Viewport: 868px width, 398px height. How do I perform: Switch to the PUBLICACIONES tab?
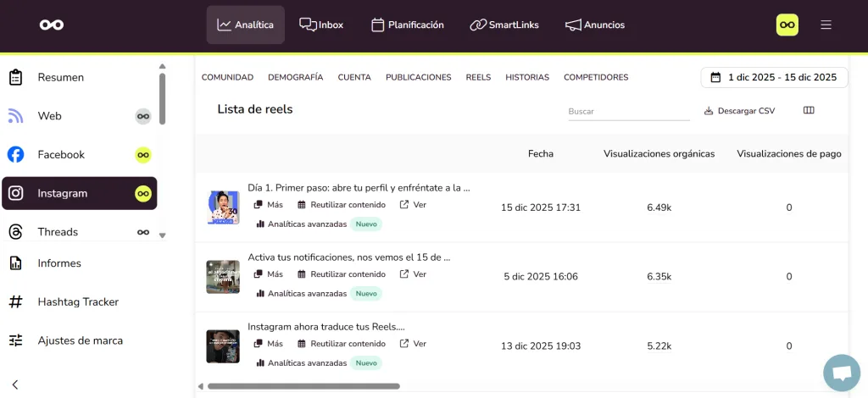pos(419,77)
